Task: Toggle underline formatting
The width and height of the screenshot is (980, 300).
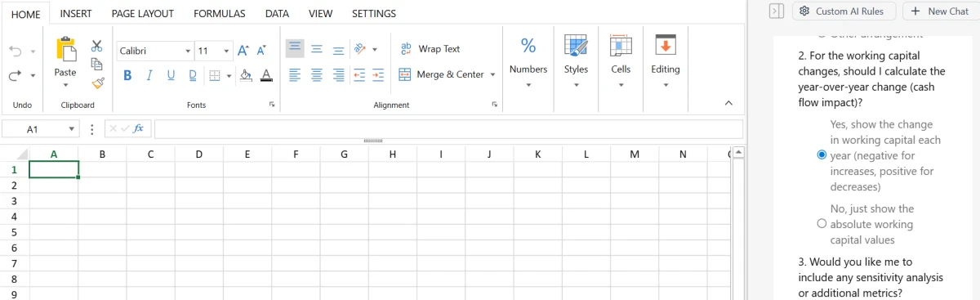Action: tap(171, 75)
